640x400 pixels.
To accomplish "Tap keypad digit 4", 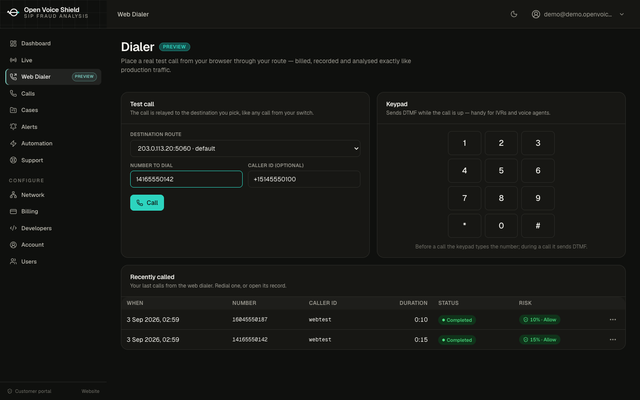I will pos(464,171).
